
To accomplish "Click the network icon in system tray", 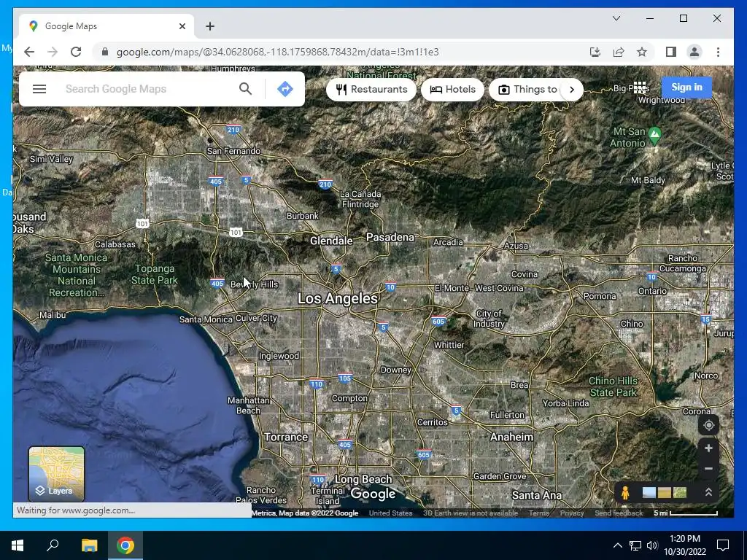I will coord(635,545).
